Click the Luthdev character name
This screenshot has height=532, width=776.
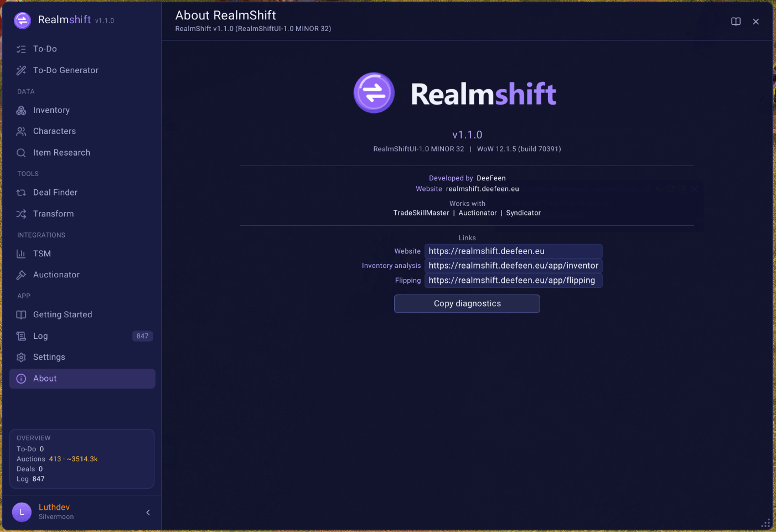(x=54, y=507)
